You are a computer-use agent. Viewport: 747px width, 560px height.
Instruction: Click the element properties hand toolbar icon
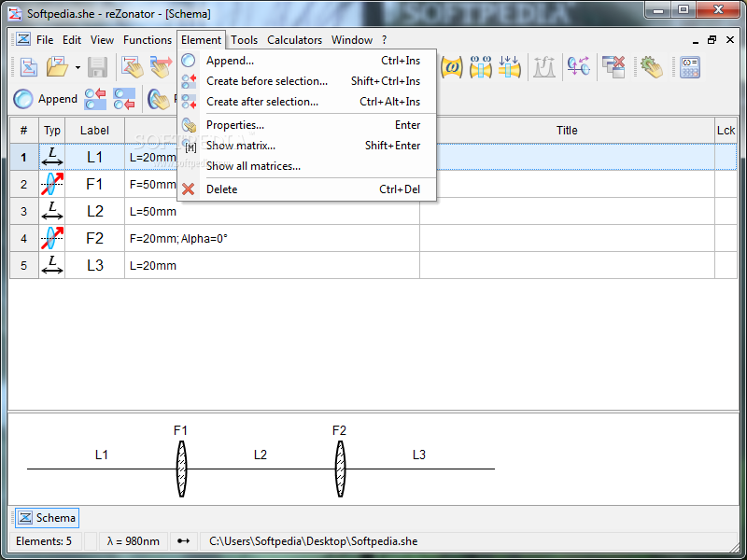coord(159,99)
